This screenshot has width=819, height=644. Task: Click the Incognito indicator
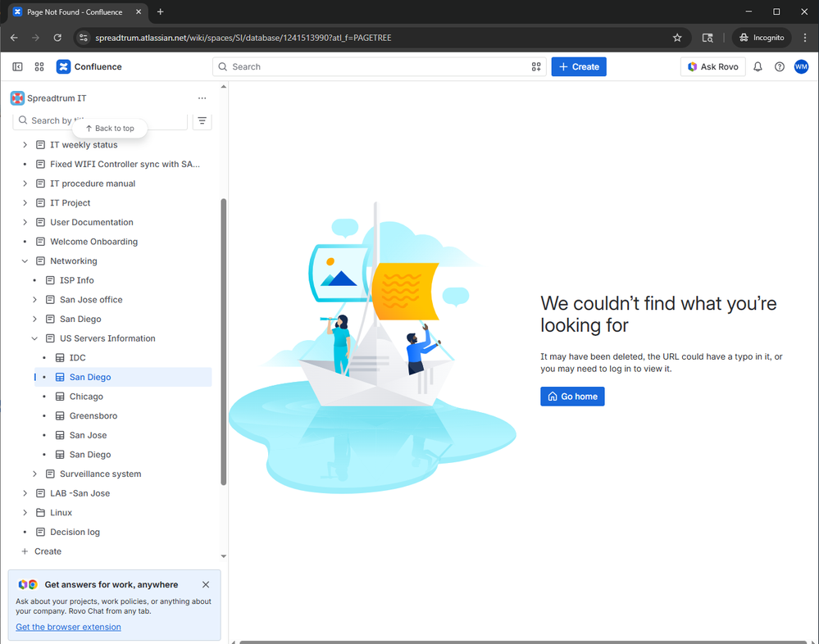(x=762, y=38)
